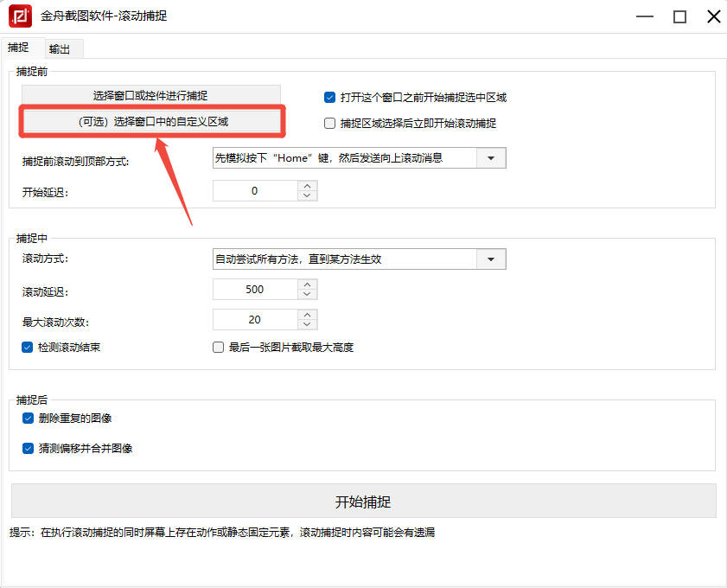Click 选择窗口中的自定义区域 button
The image size is (727, 588).
point(150,122)
